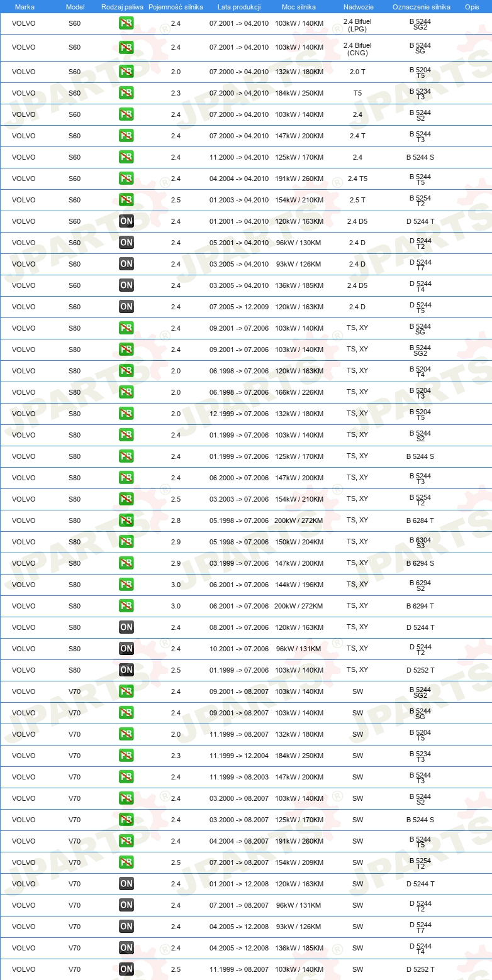Click the '2.4 Bifuel (LPG)' body cell
This screenshot has height=980, width=492.
tap(357, 25)
